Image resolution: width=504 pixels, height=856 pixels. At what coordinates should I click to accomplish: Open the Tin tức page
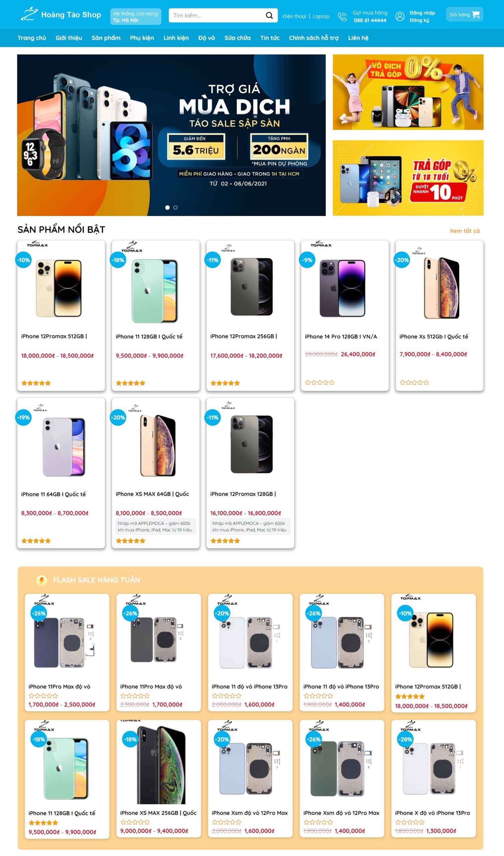[270, 38]
